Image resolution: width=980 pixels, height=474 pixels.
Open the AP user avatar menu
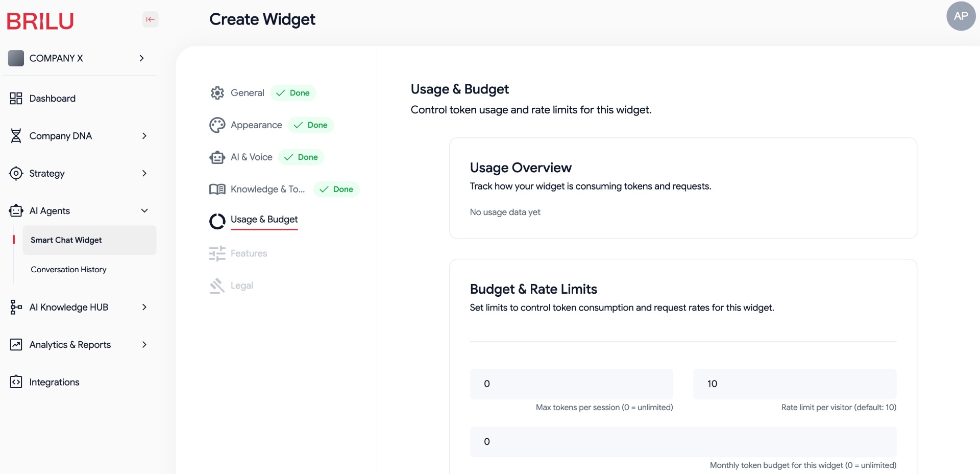[x=961, y=16]
